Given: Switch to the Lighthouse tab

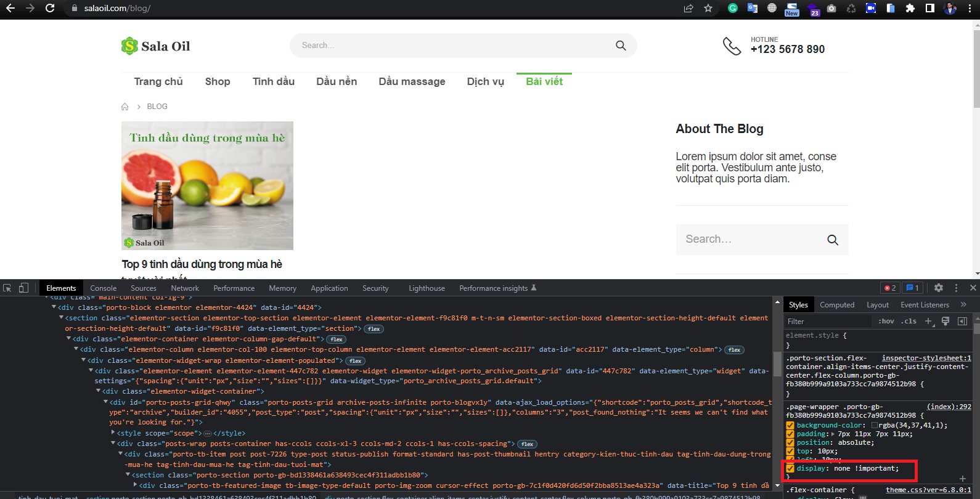Looking at the screenshot, I should click(427, 288).
